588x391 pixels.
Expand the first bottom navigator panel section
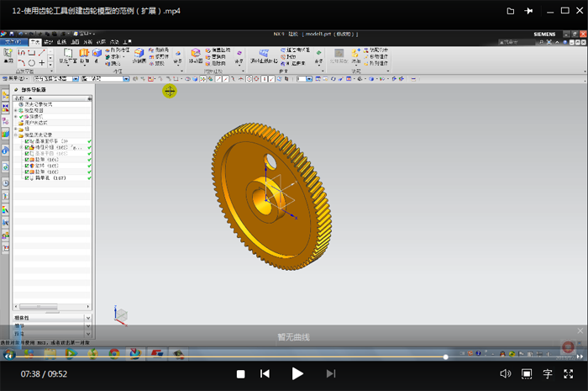click(x=88, y=319)
